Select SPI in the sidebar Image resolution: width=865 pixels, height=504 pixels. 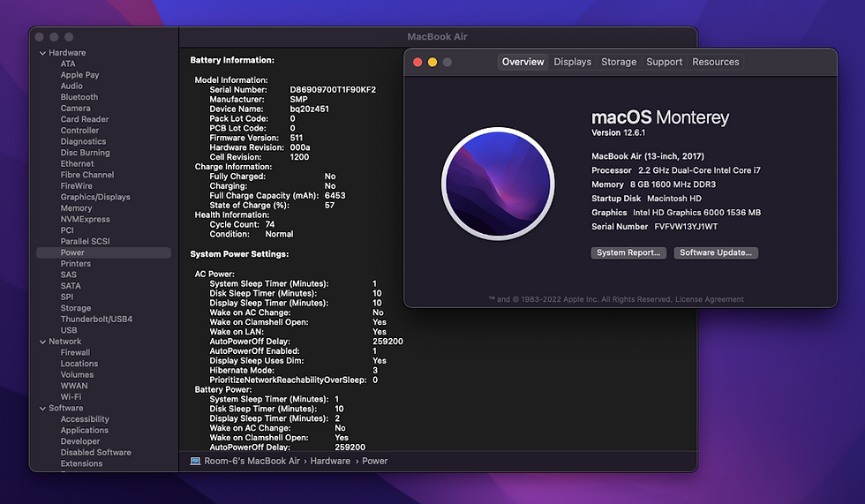(67, 297)
